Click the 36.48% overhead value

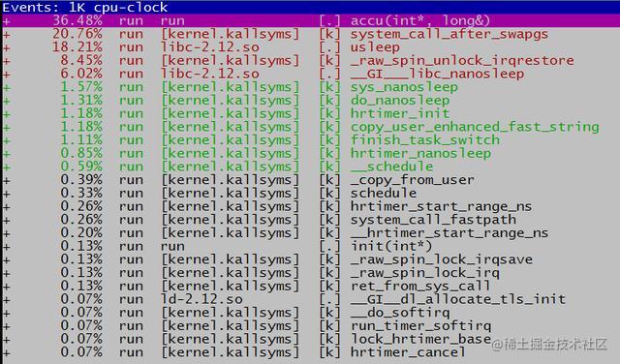(77, 20)
